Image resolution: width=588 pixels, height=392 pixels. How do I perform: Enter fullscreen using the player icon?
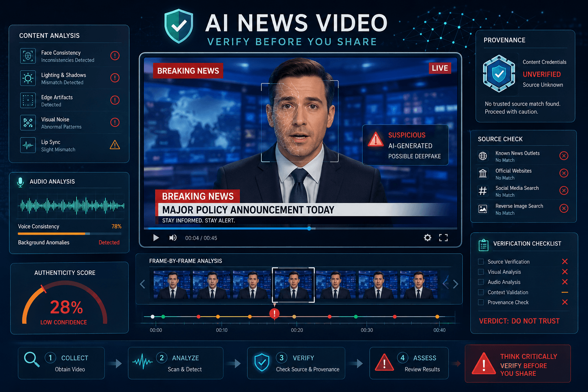pos(443,238)
